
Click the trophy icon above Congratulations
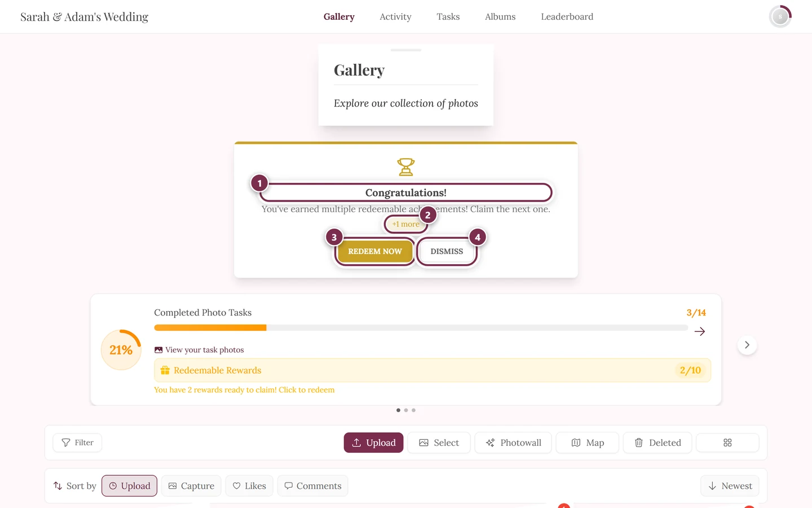click(406, 167)
